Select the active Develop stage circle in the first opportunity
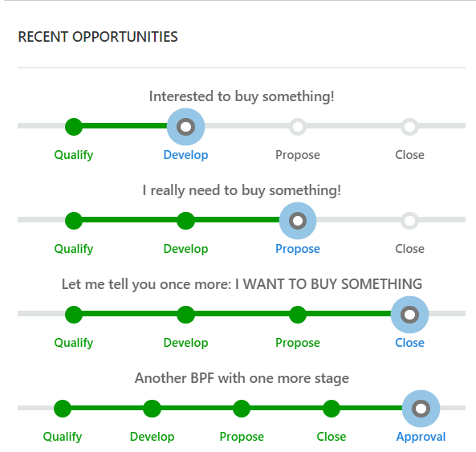This screenshot has width=476, height=452. click(x=185, y=127)
